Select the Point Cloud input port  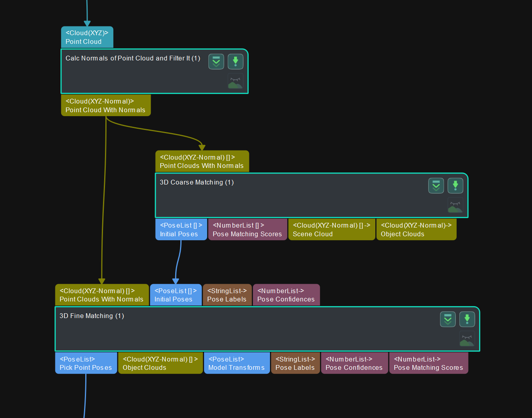pyautogui.click(x=87, y=37)
